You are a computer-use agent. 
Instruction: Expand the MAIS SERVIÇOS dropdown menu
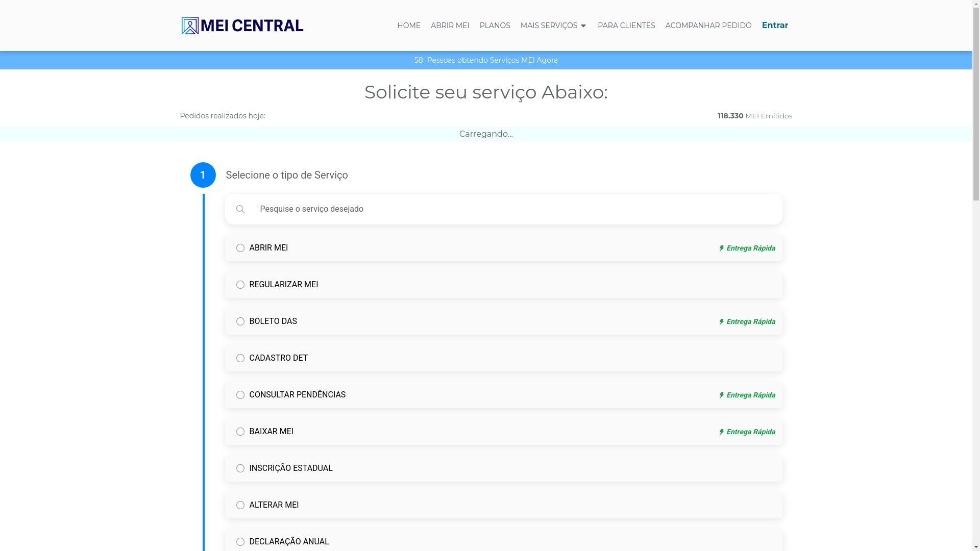point(554,26)
